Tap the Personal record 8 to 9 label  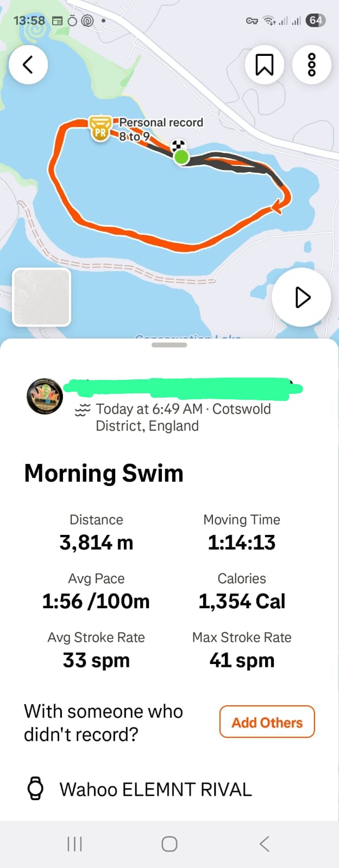point(161,129)
